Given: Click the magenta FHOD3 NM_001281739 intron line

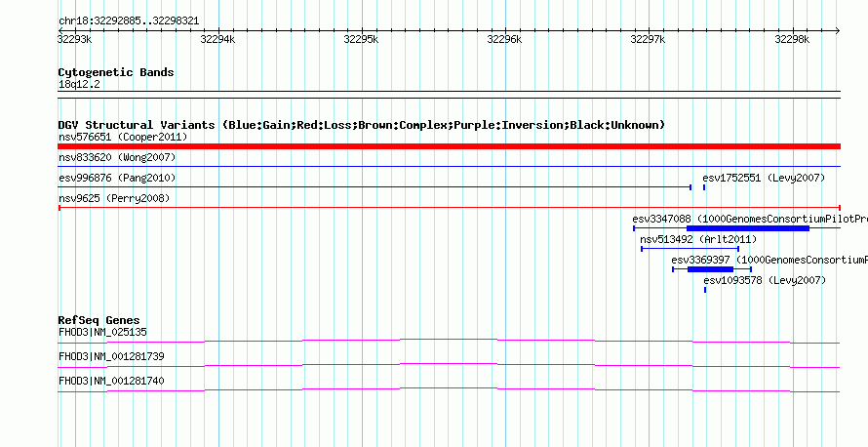Looking at the screenshot, I should (x=449, y=366).
